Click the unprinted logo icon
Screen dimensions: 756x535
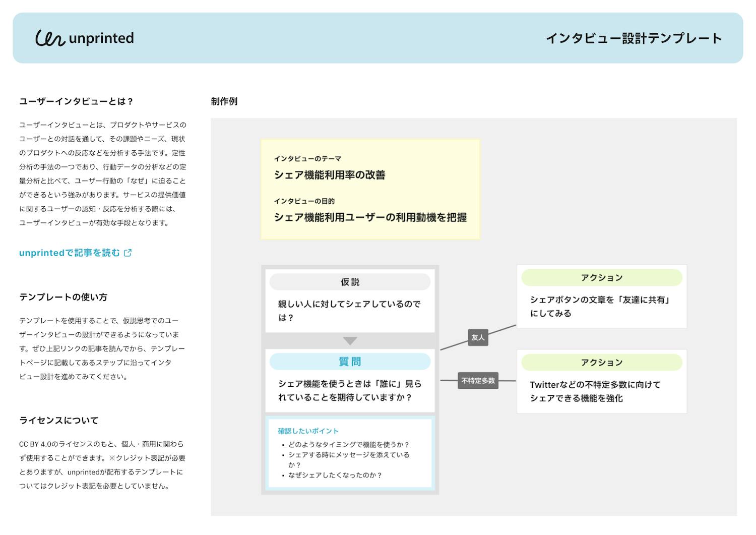pos(50,38)
